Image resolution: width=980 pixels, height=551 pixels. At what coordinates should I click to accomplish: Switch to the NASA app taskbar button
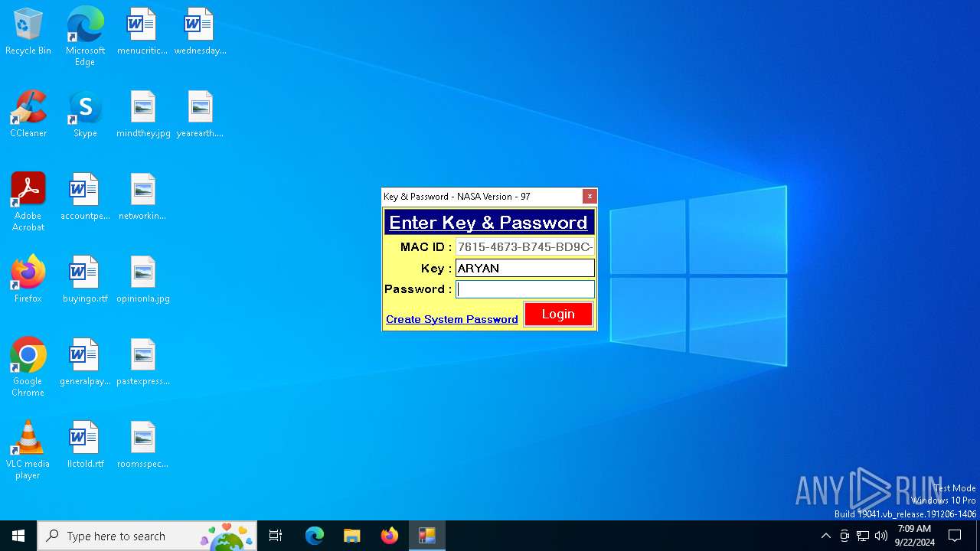point(427,536)
